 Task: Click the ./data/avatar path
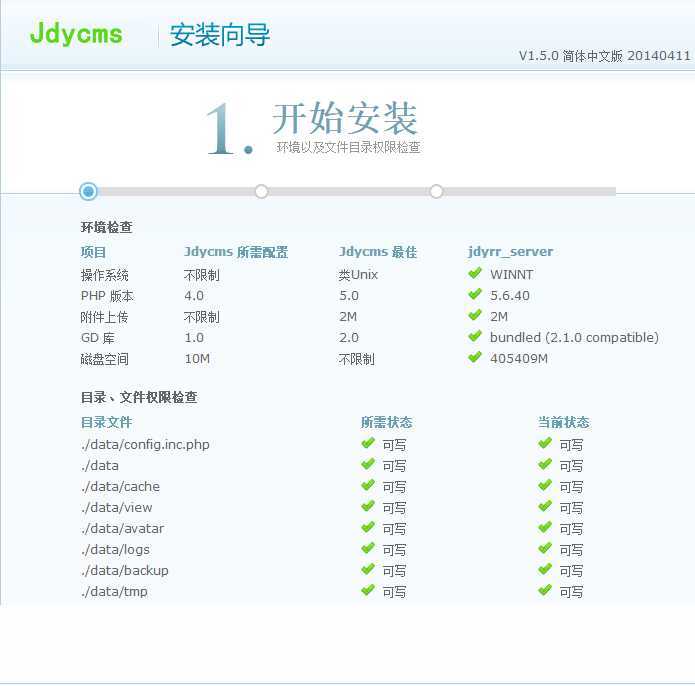pos(122,529)
